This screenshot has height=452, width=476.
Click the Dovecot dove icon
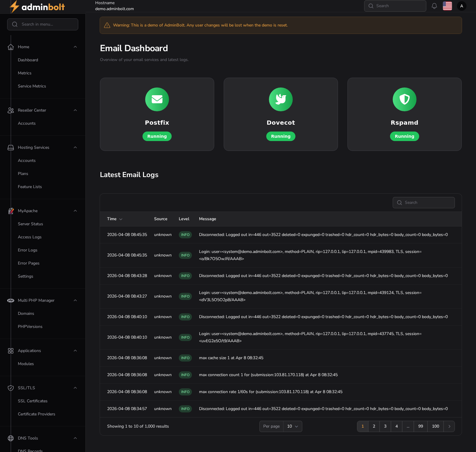281,99
